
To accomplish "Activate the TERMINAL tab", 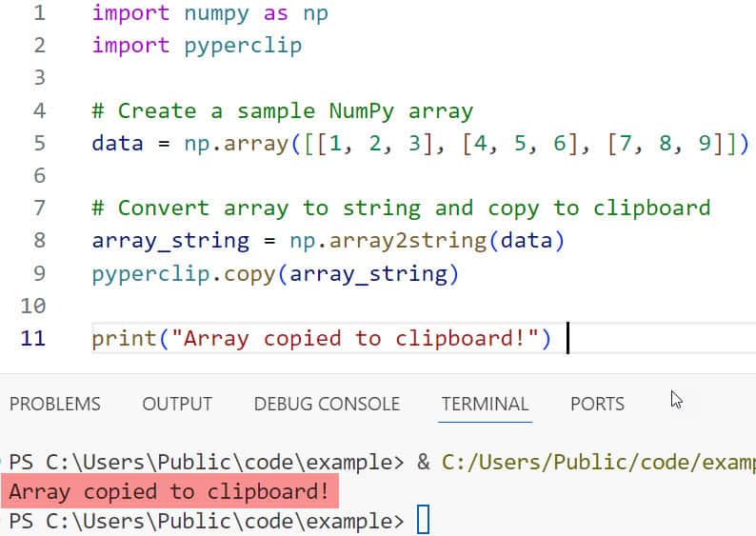I will coord(485,404).
